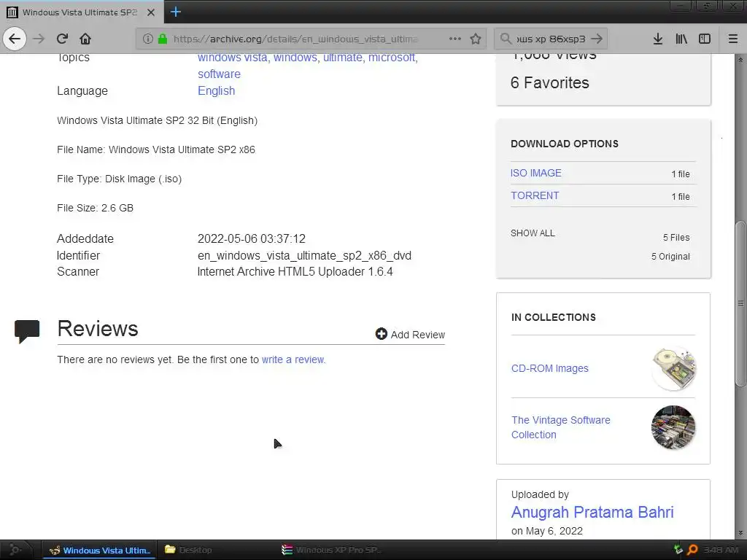Screen dimensions: 747x560
Task: Open the 'windows vista' topic link
Action: point(233,57)
